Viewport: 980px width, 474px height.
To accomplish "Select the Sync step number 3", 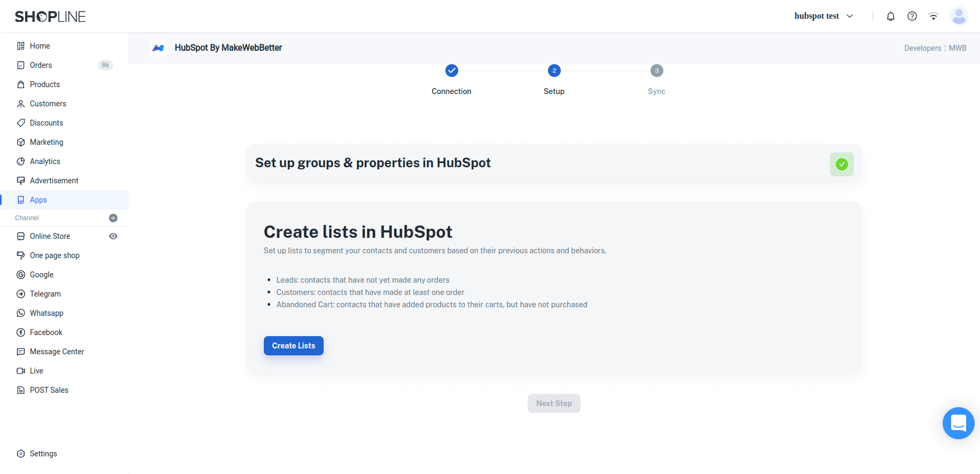I will (657, 71).
